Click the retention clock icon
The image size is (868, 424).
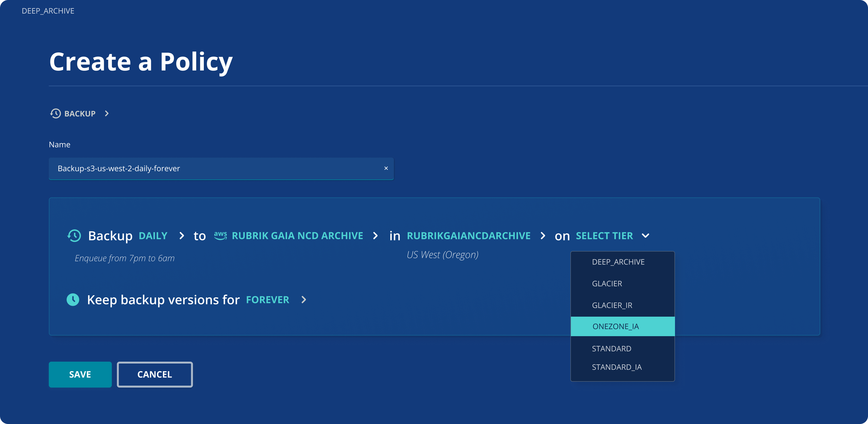click(x=73, y=300)
